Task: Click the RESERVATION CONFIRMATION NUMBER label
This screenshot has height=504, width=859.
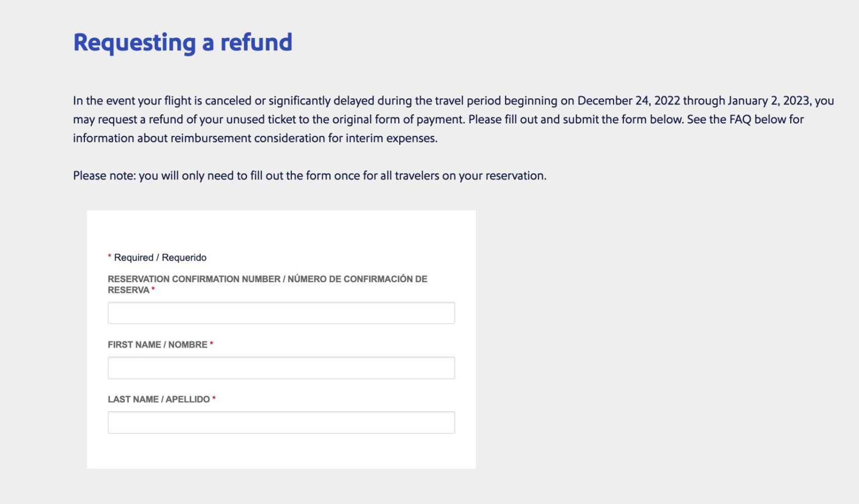Action: click(267, 279)
